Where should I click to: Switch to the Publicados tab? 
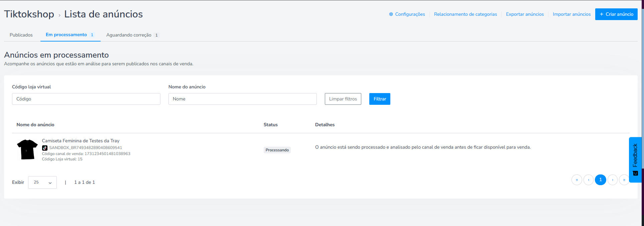tap(21, 35)
